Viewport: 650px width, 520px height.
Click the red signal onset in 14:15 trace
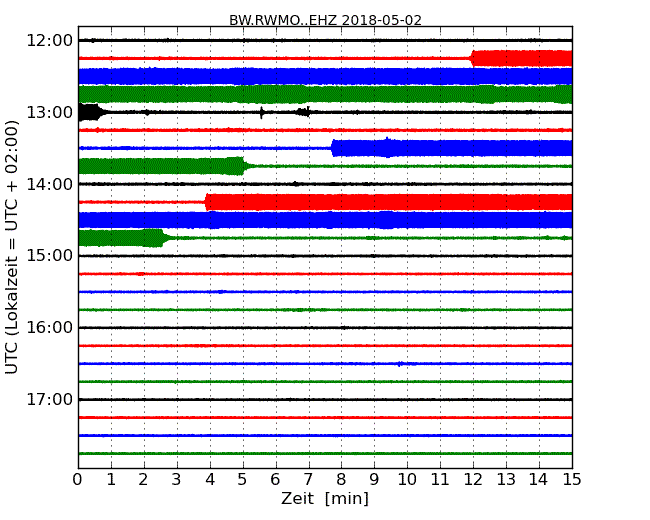click(207, 202)
